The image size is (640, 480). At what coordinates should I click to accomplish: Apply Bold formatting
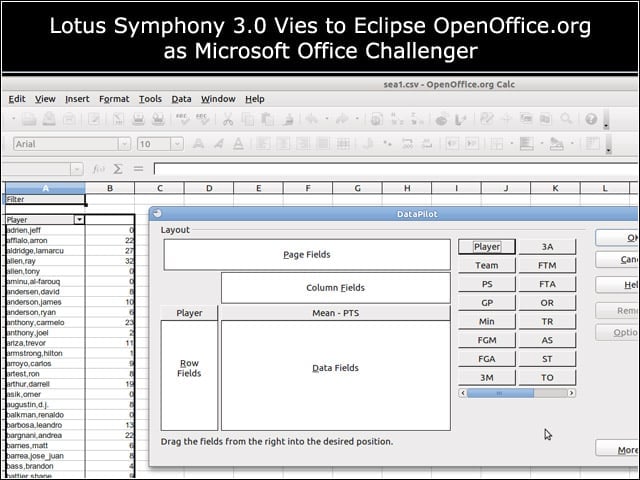coord(198,144)
